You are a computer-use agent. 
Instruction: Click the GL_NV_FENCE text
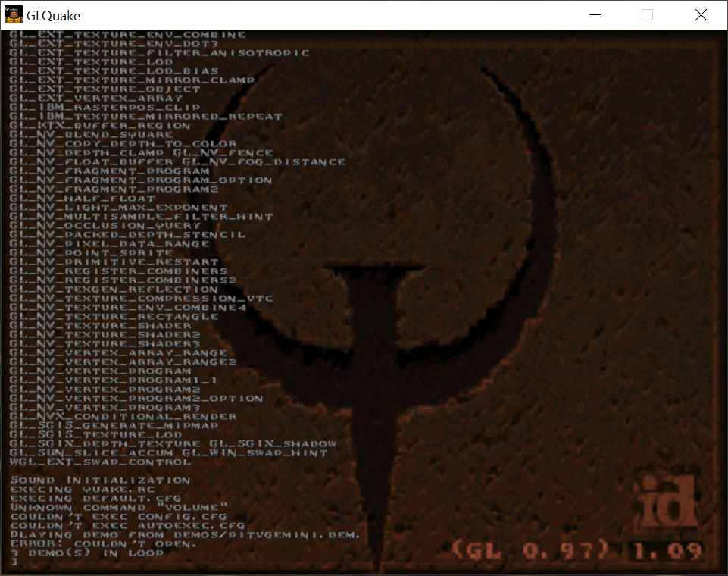tap(223, 153)
